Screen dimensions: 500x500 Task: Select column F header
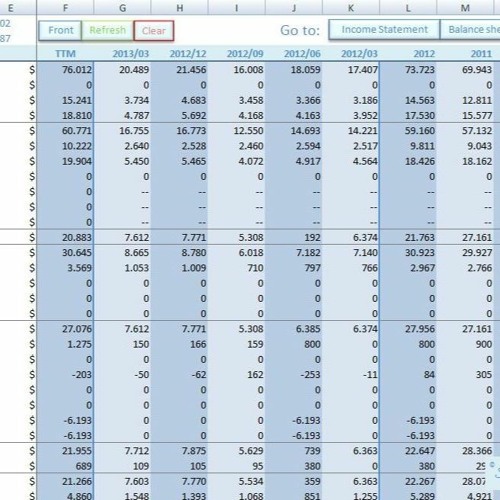(x=65, y=7)
